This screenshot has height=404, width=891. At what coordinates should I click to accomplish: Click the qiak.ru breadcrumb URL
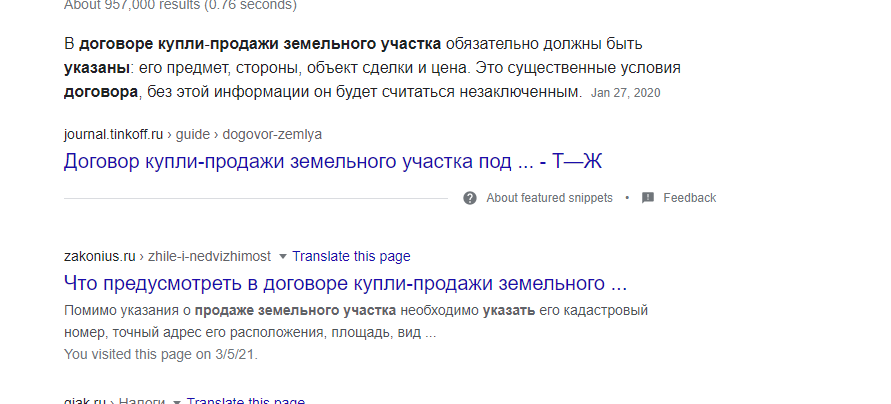[114, 401]
